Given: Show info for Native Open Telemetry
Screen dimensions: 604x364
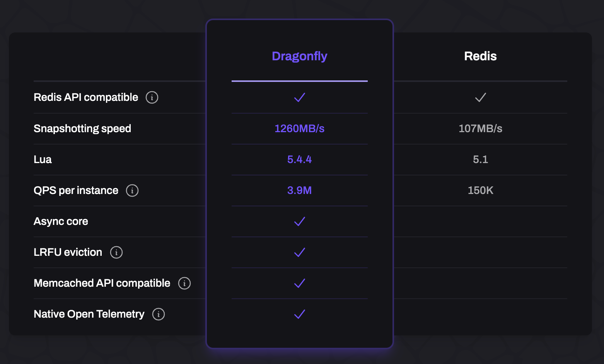Looking at the screenshot, I should pos(159,314).
